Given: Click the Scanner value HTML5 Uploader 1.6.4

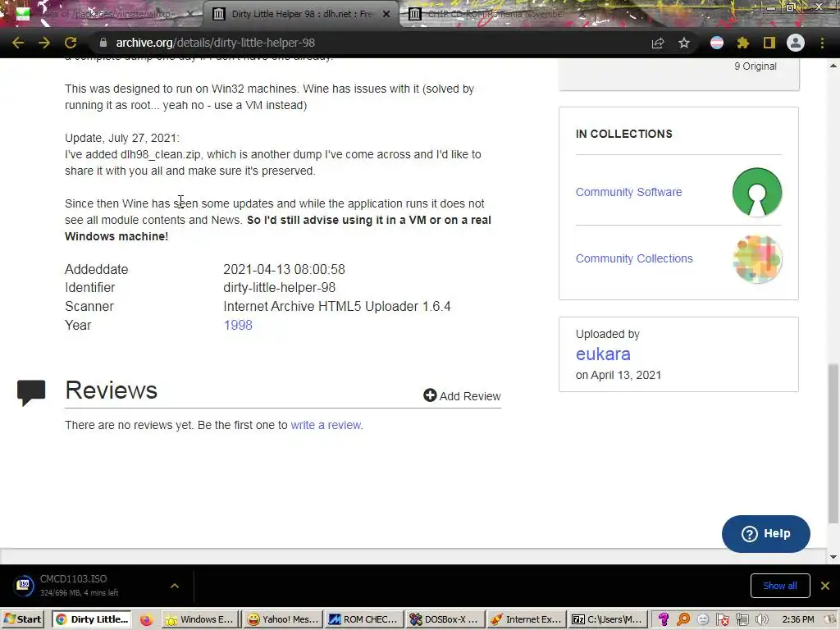Looking at the screenshot, I should [x=337, y=307].
